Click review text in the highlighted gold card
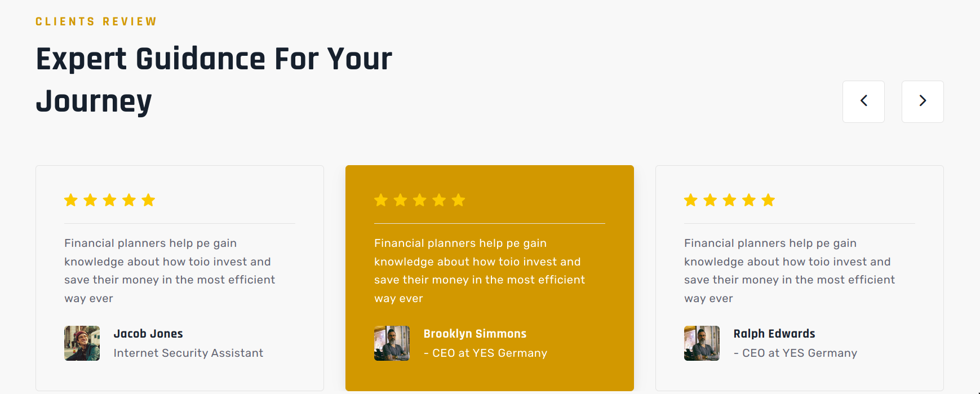The width and height of the screenshot is (980, 394). (x=480, y=271)
